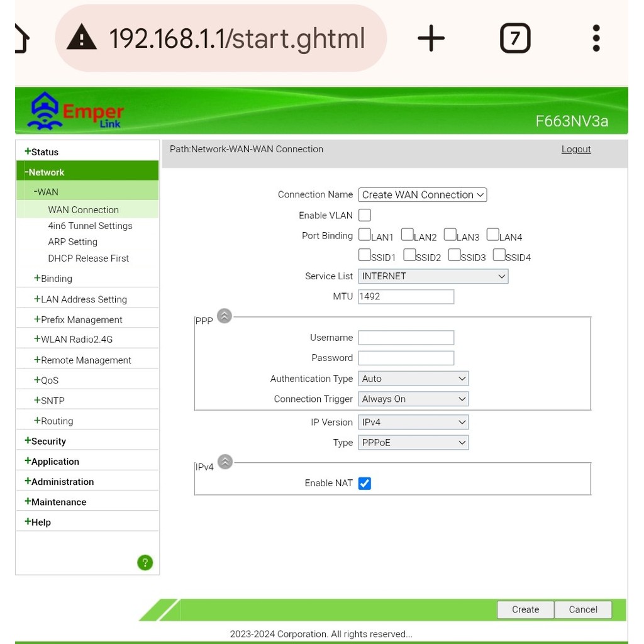Collapse the PPP section arrow icon

pos(225,316)
